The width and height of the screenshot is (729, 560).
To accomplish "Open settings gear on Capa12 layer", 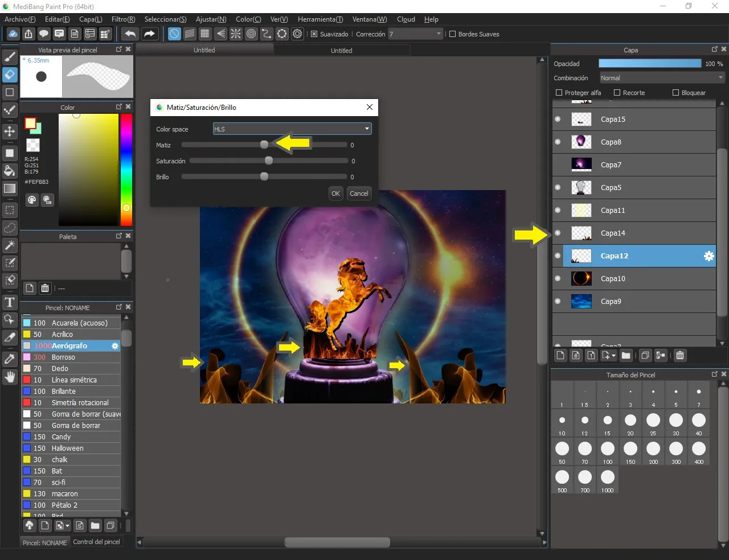I will (708, 256).
